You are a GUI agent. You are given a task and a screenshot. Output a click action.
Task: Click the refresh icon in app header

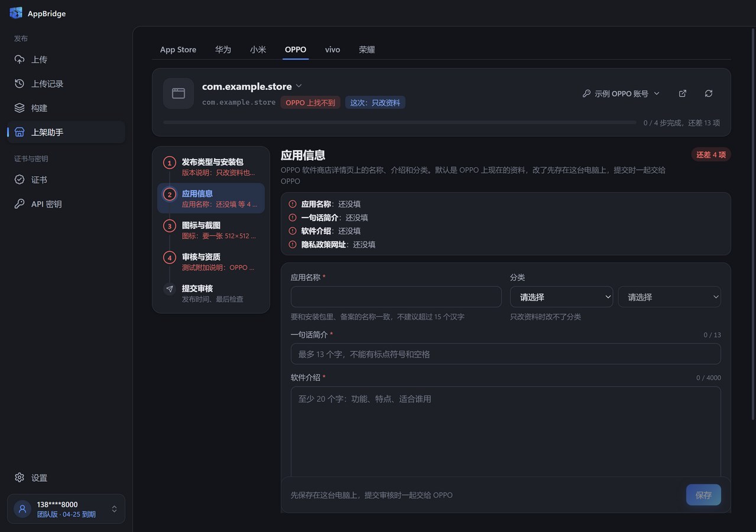pyautogui.click(x=709, y=93)
